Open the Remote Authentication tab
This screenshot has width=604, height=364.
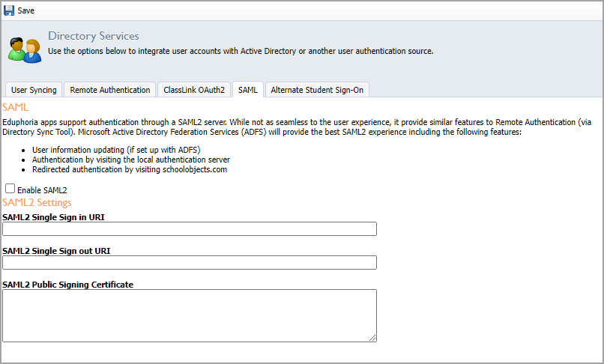click(109, 90)
